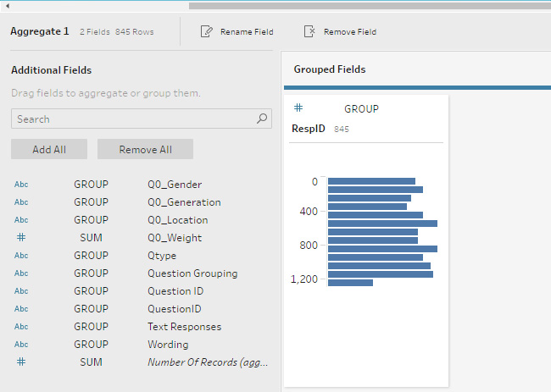
Task: Open GROUP aggregation dropdown for Q0_Generation
Action: coord(91,202)
